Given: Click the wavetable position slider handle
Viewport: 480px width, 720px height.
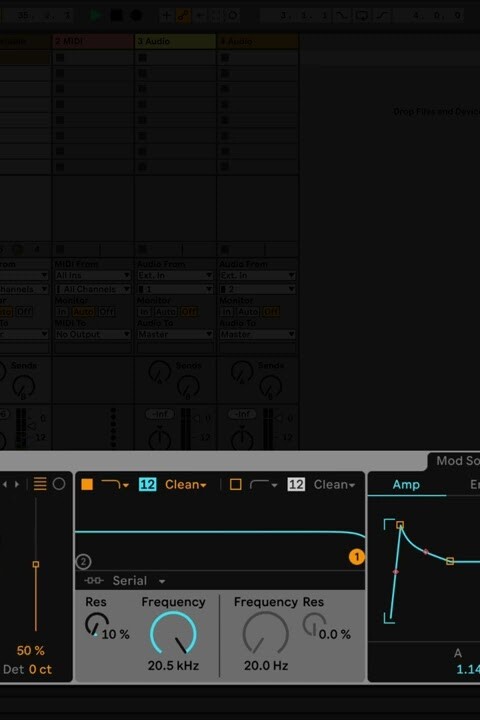Looking at the screenshot, I should [x=36, y=564].
